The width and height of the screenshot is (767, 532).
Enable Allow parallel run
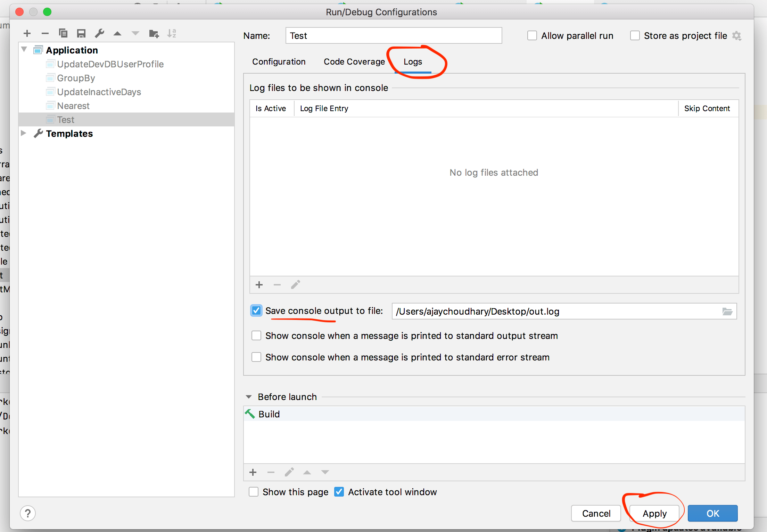[532, 35]
